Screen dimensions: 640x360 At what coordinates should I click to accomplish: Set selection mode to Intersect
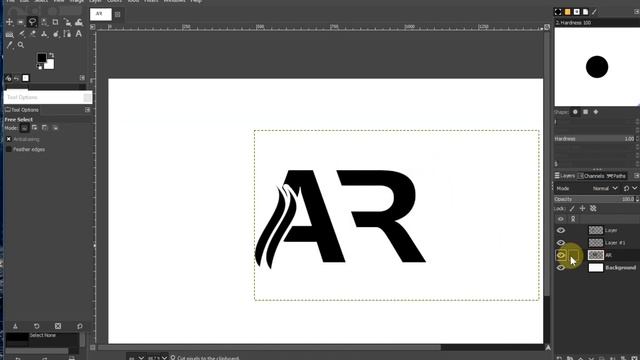click(55, 128)
